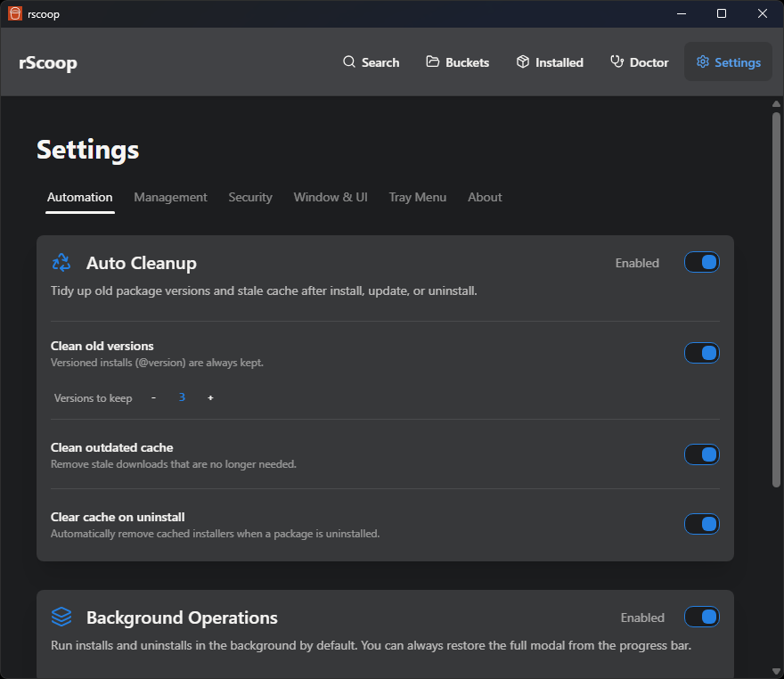The height and width of the screenshot is (679, 784).
Task: Click the Installed package box icon
Action: point(523,61)
